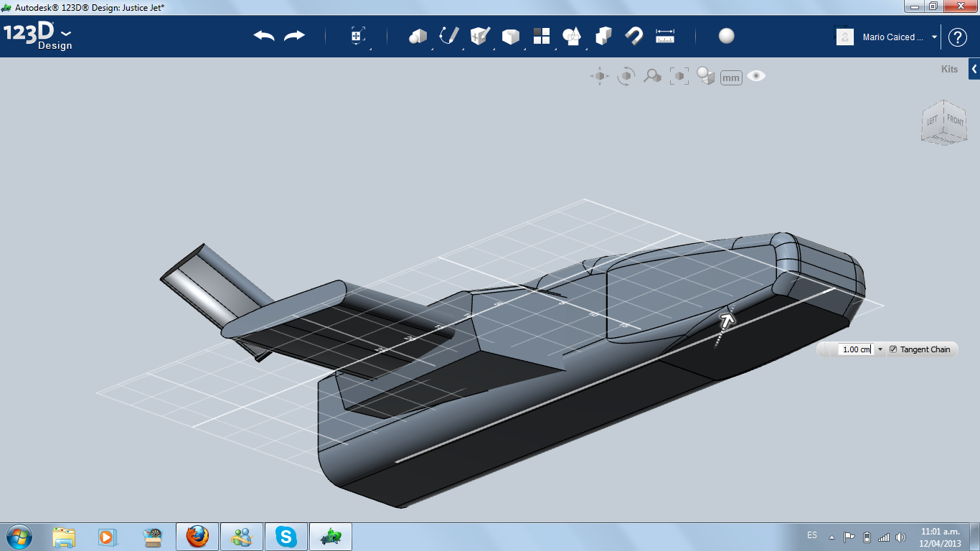Select the Measure ruler tool
Image resolution: width=980 pixels, height=551 pixels.
[x=666, y=37]
